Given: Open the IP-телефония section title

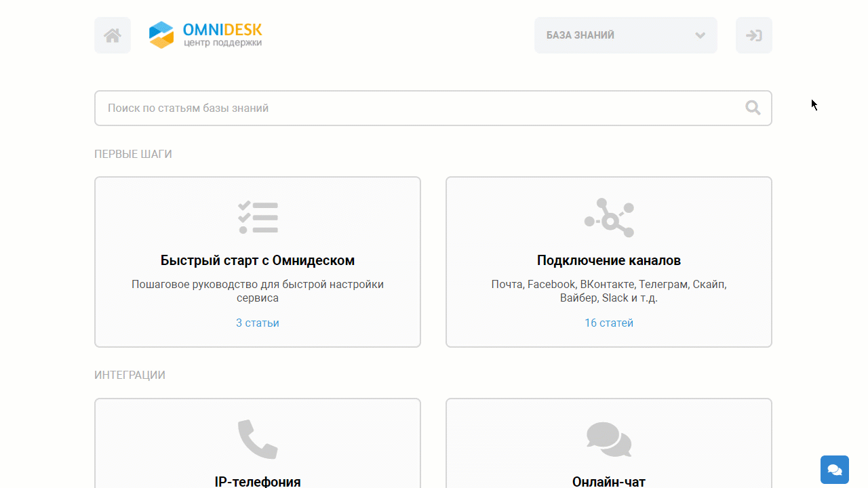Looking at the screenshot, I should 258,482.
